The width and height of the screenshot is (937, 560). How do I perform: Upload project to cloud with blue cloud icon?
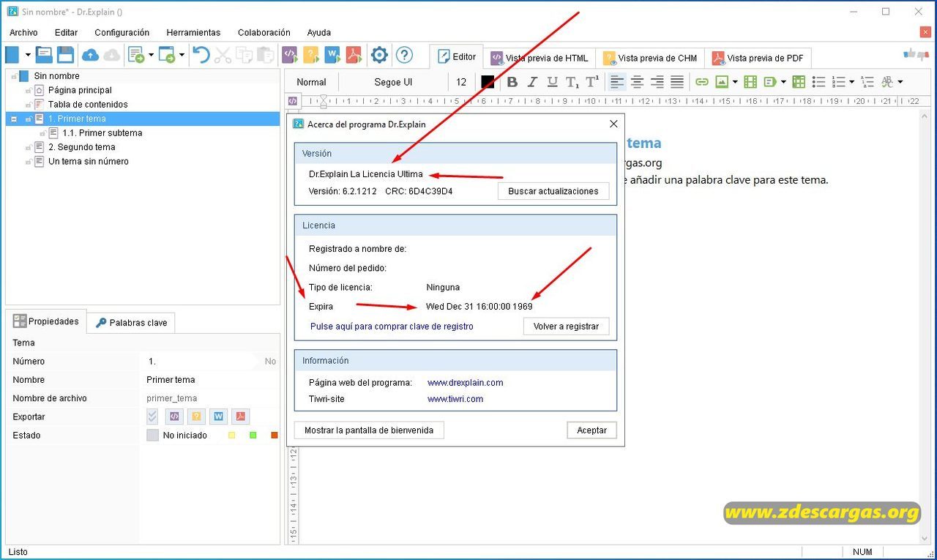(90, 55)
